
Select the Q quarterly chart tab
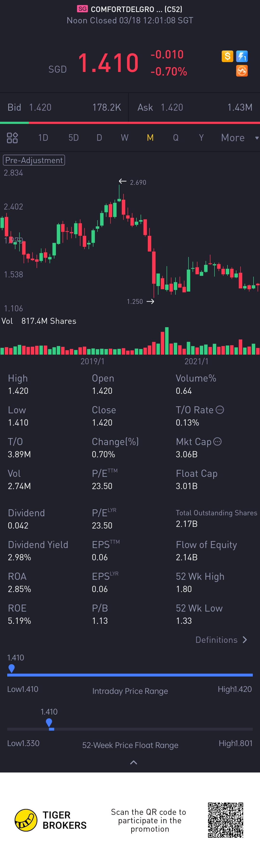[176, 137]
